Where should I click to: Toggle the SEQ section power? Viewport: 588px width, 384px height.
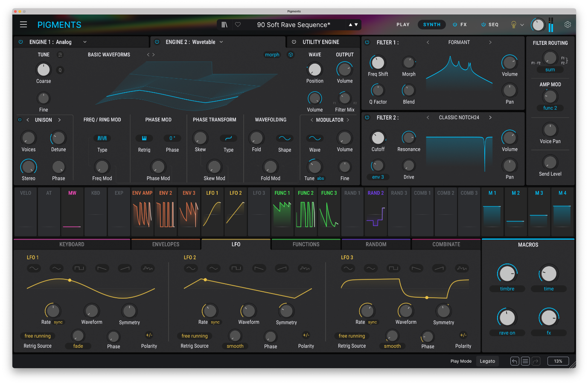coord(483,25)
